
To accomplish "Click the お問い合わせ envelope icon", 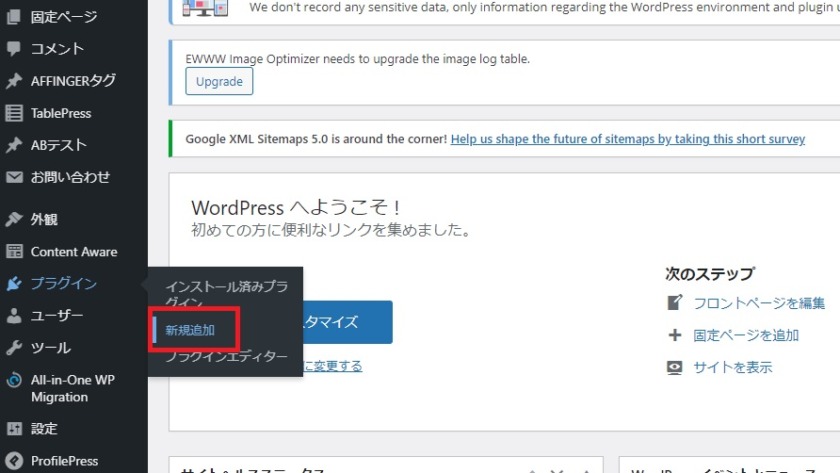I will (14, 177).
